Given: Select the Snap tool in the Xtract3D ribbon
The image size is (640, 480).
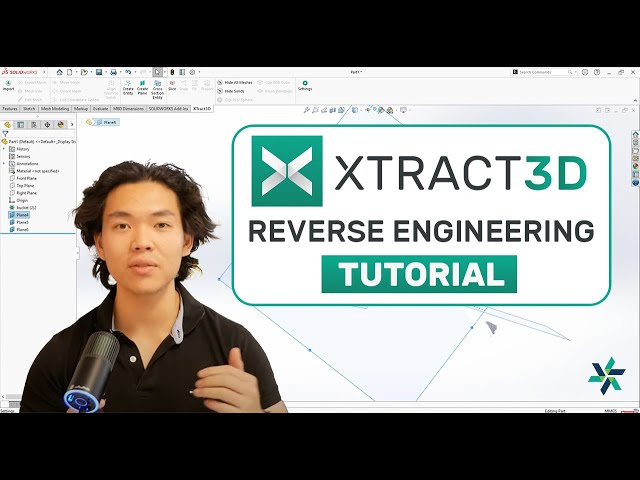Looking at the screenshot, I should (184, 86).
